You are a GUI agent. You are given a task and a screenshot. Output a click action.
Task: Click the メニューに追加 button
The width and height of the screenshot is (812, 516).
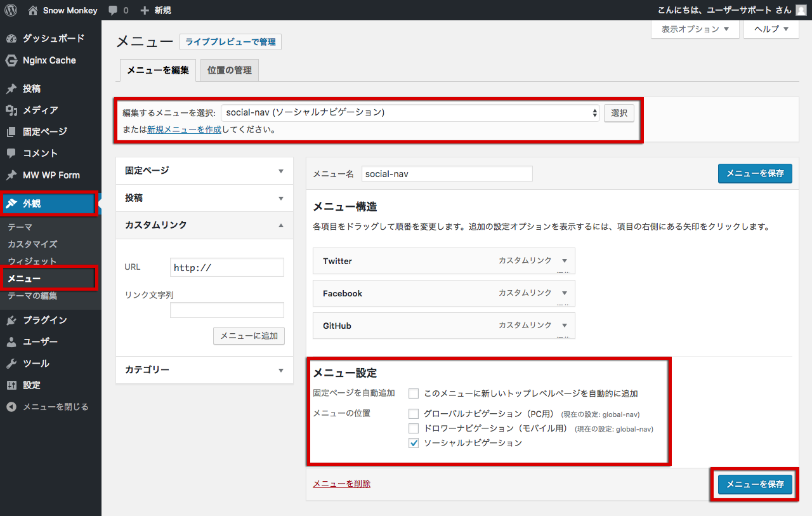click(249, 336)
